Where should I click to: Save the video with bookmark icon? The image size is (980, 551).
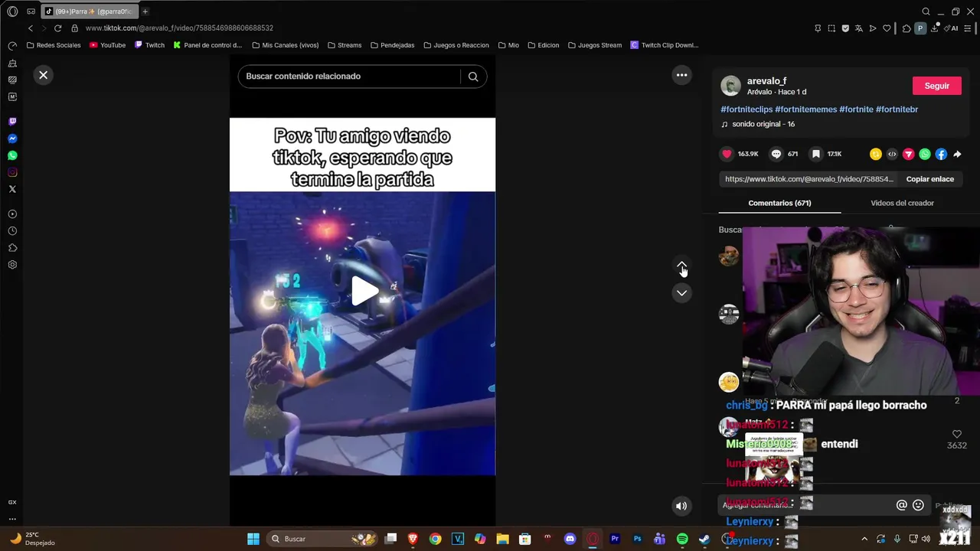816,154
